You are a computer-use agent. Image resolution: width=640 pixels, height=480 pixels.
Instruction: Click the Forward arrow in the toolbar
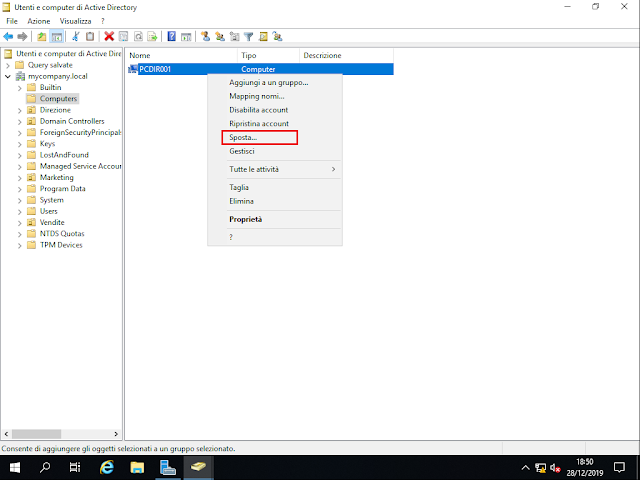[22, 37]
